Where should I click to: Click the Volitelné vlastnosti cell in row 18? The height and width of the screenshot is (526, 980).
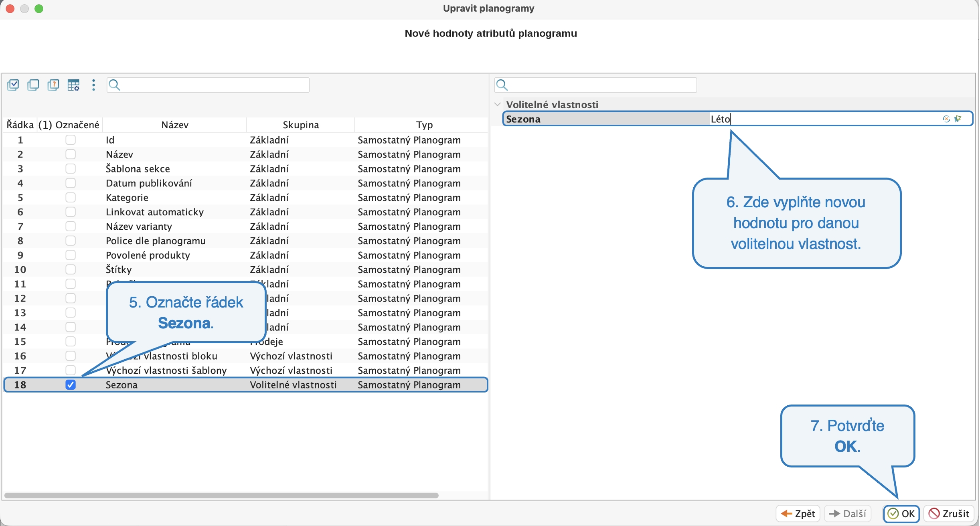point(293,385)
